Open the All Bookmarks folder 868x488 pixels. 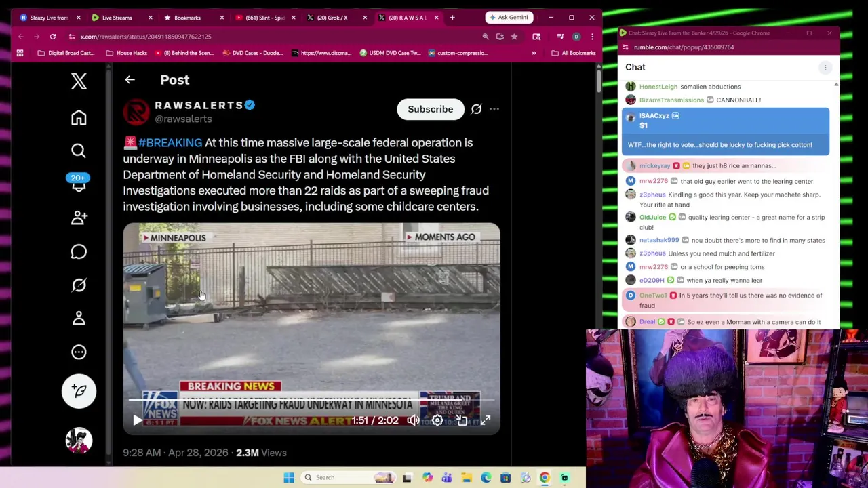click(x=574, y=53)
